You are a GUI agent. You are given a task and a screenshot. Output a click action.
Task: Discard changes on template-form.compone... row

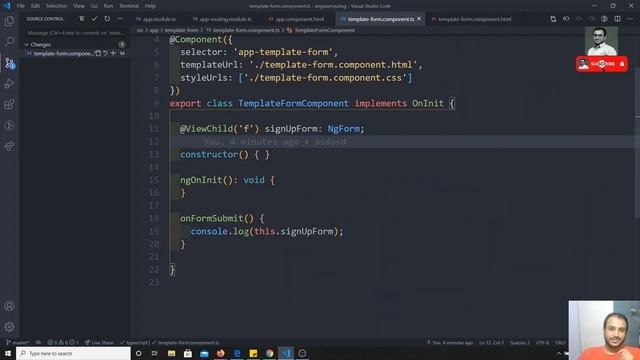[105, 53]
